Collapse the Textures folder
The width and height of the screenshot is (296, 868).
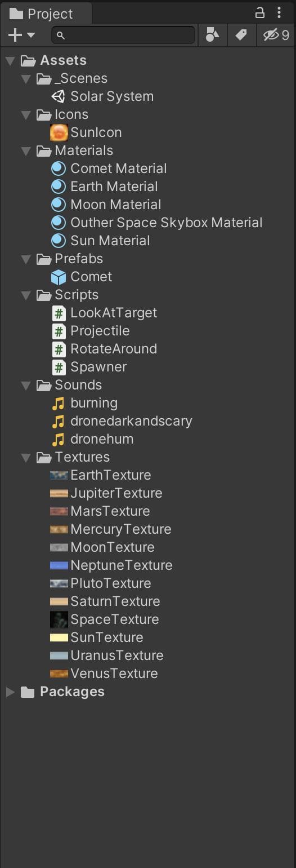coord(25,457)
